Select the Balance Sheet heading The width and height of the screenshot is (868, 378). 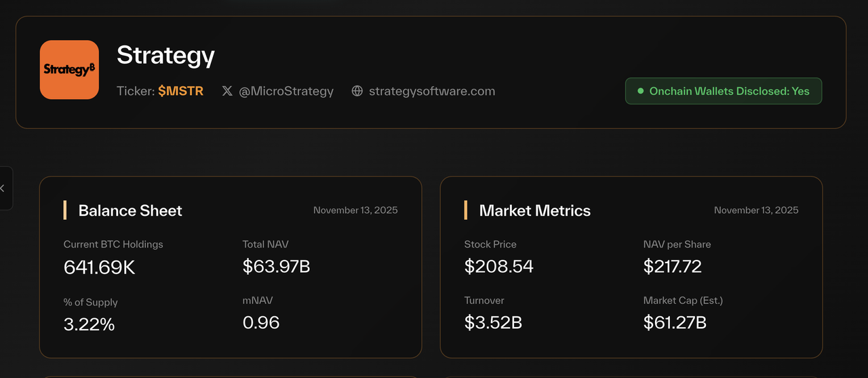click(130, 210)
